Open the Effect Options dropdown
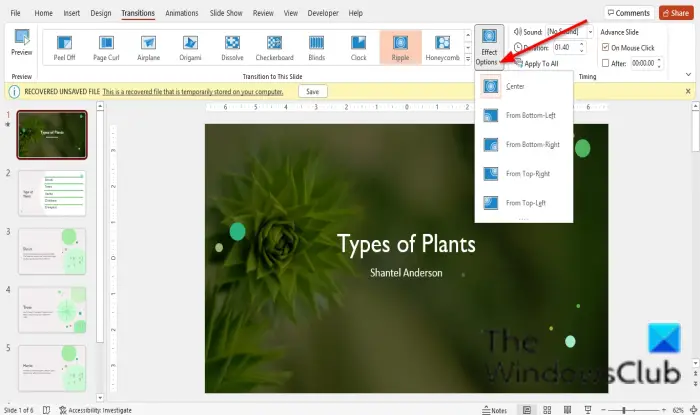The width and height of the screenshot is (700, 415). point(489,47)
